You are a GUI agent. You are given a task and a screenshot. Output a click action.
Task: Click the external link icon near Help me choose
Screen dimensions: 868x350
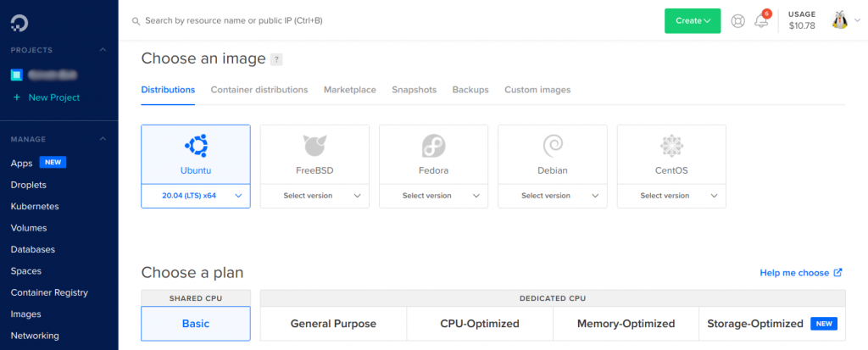838,273
